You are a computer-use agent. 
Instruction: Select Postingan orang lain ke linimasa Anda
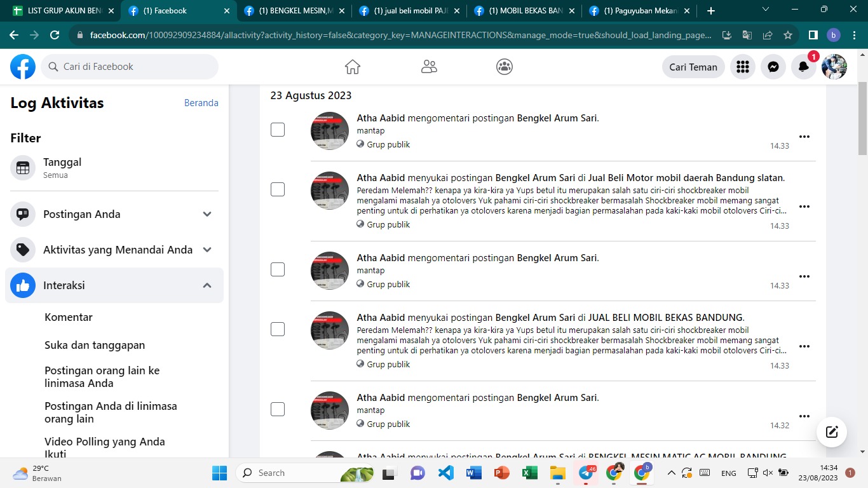pos(102,377)
